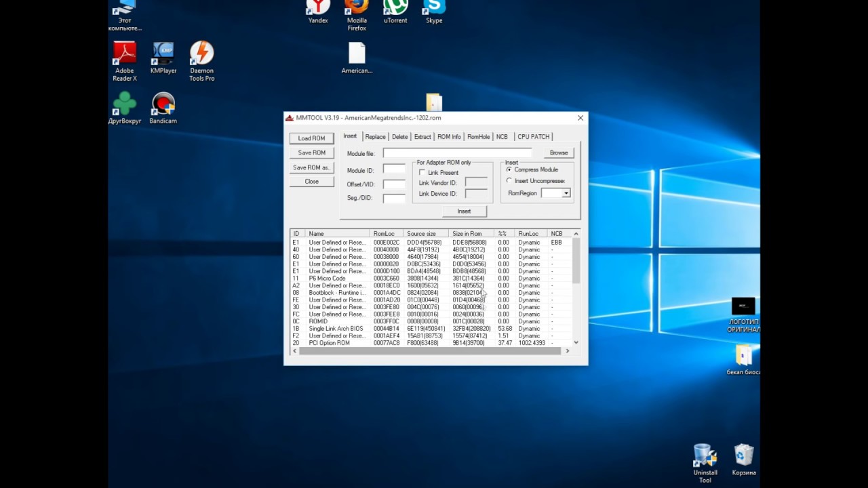Click the RomLoc column header
Image resolution: width=868 pixels, height=488 pixels.
[x=387, y=234]
